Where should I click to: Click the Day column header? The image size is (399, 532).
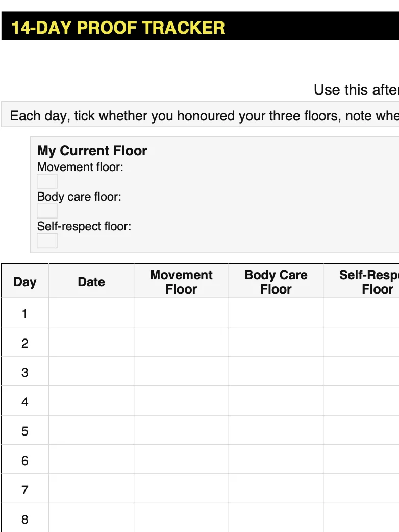[25, 281]
